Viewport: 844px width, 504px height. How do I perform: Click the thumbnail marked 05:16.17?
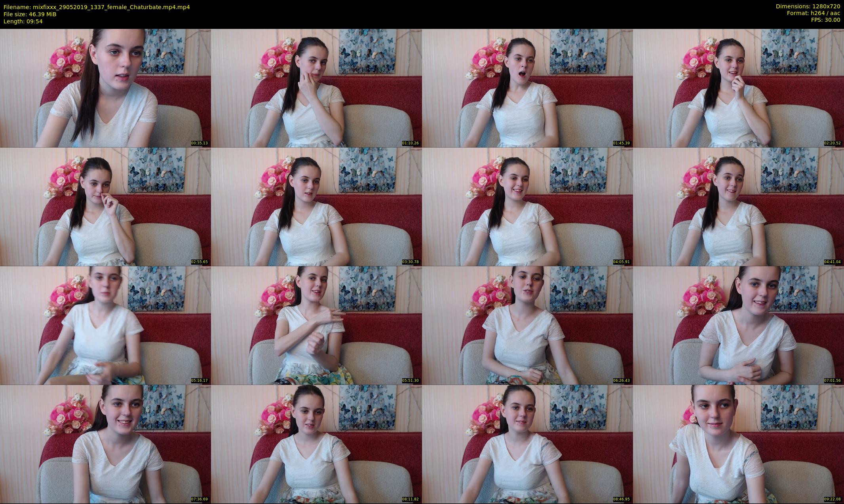pyautogui.click(x=105, y=325)
